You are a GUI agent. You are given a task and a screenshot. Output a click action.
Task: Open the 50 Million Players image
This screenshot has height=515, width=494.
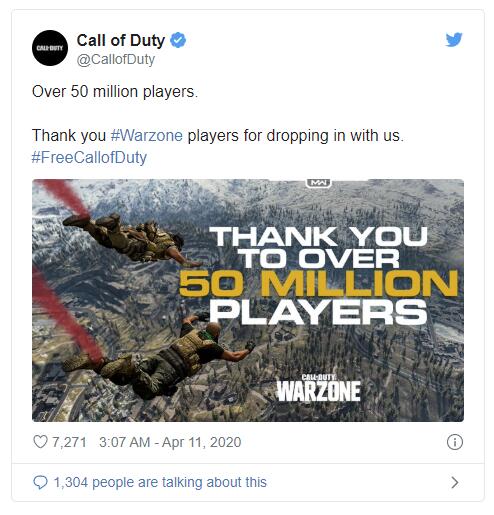click(248, 300)
